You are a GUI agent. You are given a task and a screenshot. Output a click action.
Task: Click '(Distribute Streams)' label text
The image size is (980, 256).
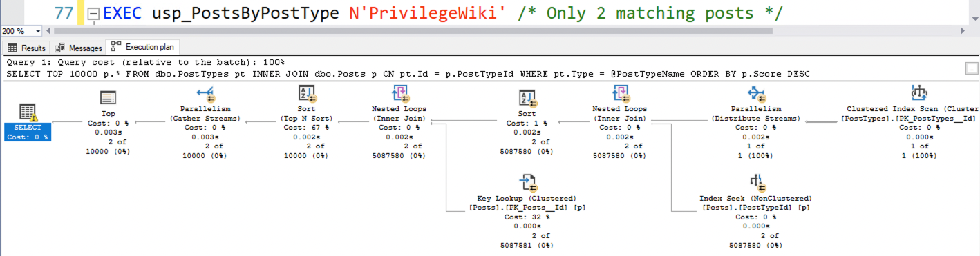point(756,119)
